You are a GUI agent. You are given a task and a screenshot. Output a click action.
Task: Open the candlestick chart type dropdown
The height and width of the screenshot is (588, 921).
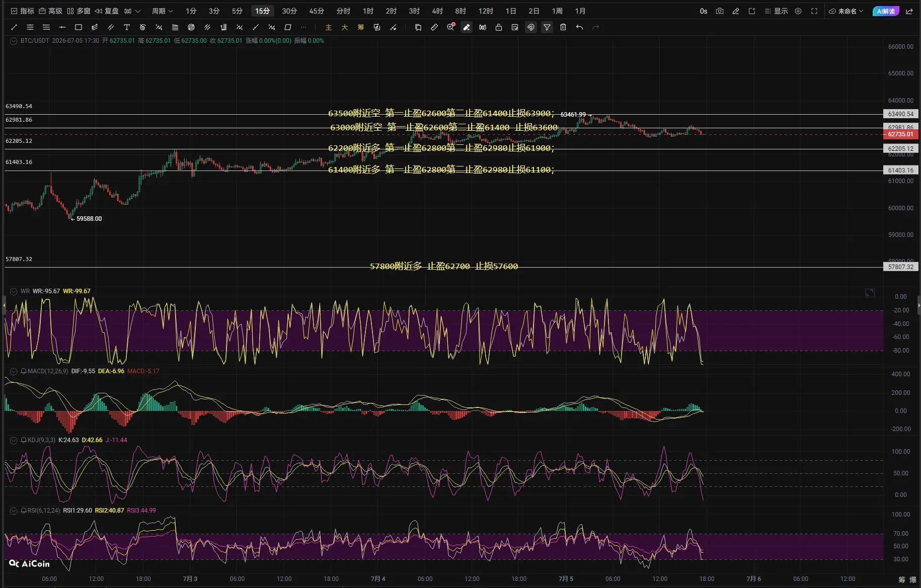tap(132, 11)
